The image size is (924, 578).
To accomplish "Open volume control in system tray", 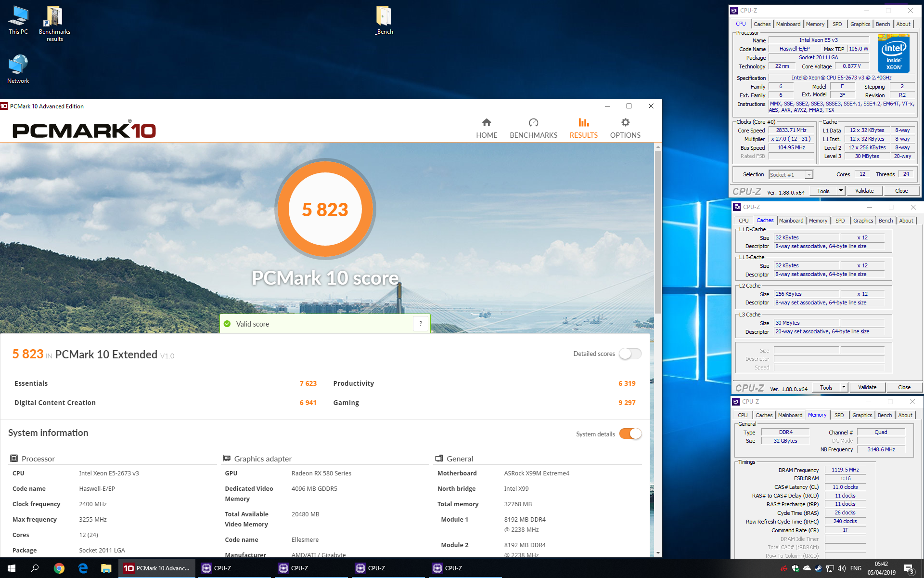I will (x=841, y=568).
